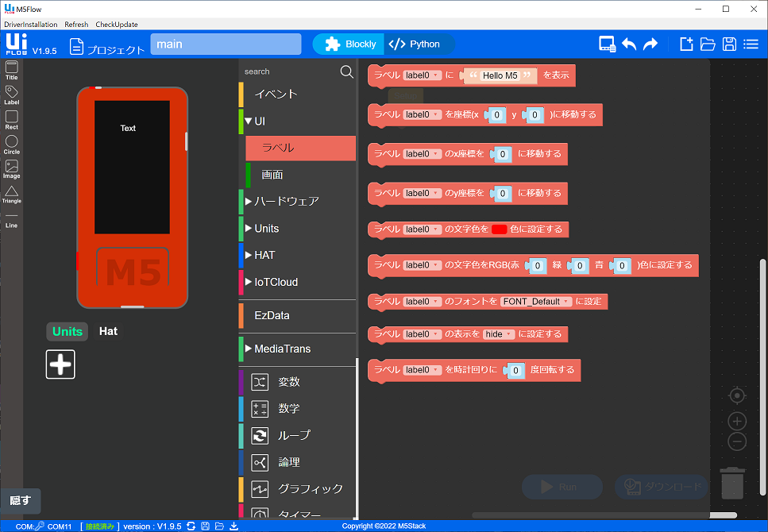Image resolution: width=768 pixels, height=532 pixels.
Task: Select the Triangle shape tool
Action: coord(11,194)
